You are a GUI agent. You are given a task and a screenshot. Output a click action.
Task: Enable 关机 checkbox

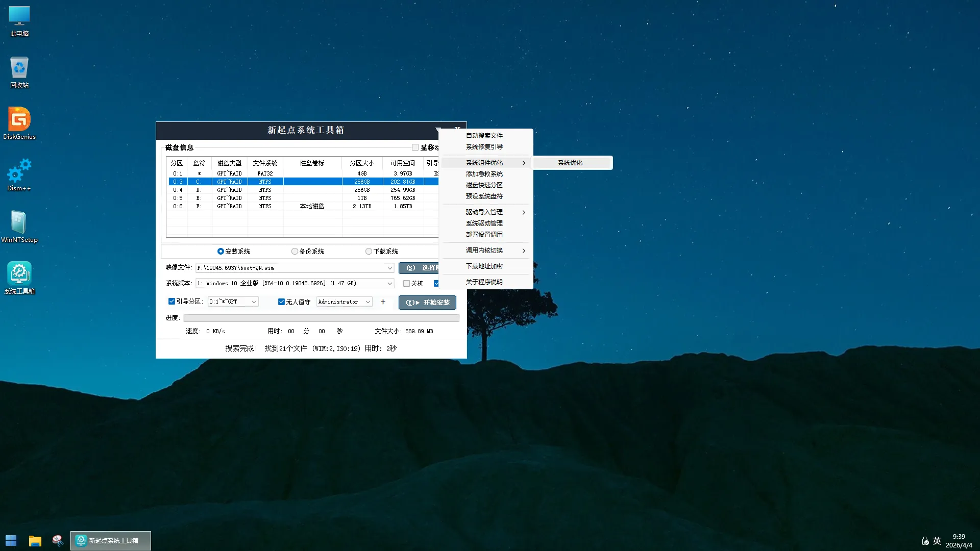click(407, 284)
